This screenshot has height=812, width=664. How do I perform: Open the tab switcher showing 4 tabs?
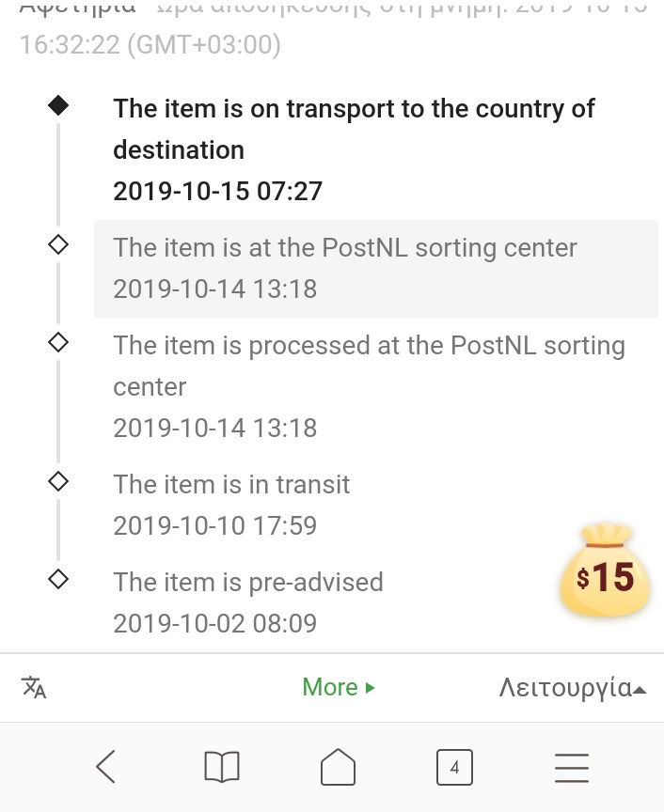[454, 767]
